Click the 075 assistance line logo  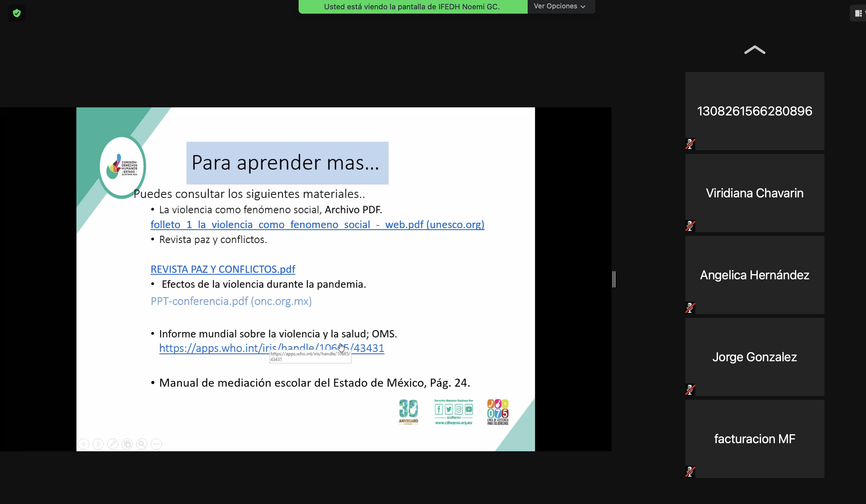(x=498, y=412)
